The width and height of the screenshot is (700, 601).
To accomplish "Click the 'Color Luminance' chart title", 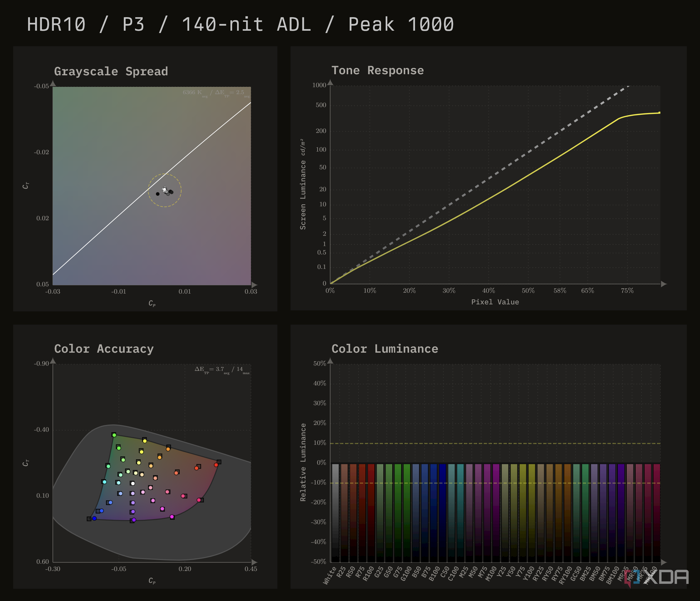I will [x=384, y=349].
